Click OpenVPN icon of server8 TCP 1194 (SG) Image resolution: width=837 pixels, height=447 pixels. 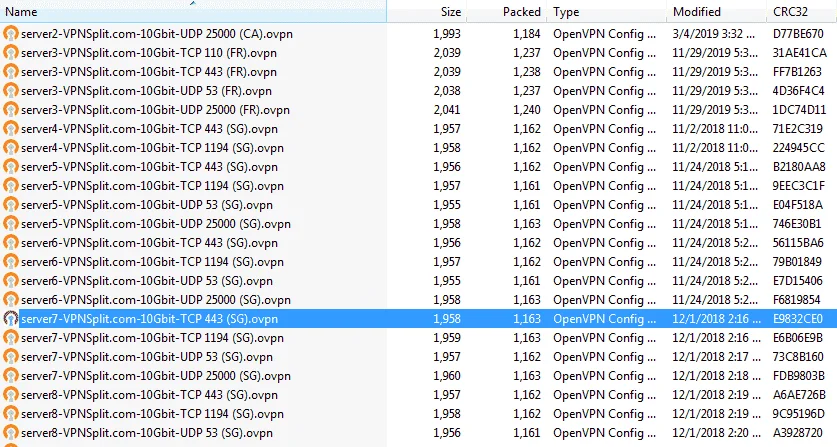pyautogui.click(x=11, y=414)
